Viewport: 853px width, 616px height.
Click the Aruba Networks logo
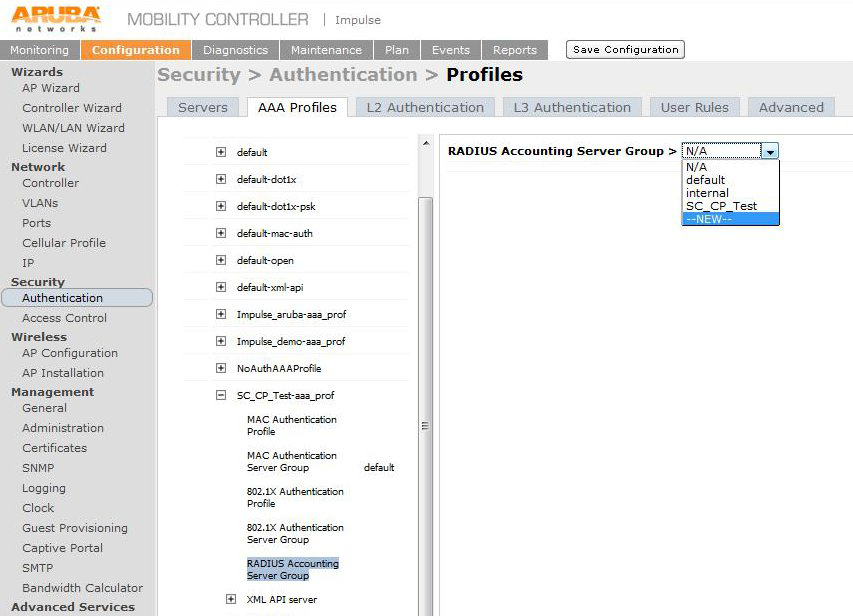[x=56, y=19]
